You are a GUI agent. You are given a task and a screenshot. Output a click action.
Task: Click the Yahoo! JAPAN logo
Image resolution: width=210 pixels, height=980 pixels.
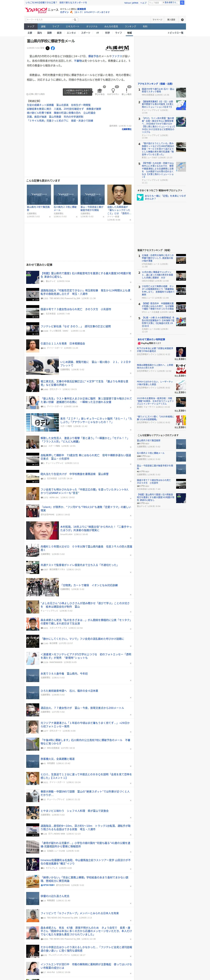click(36, 10)
